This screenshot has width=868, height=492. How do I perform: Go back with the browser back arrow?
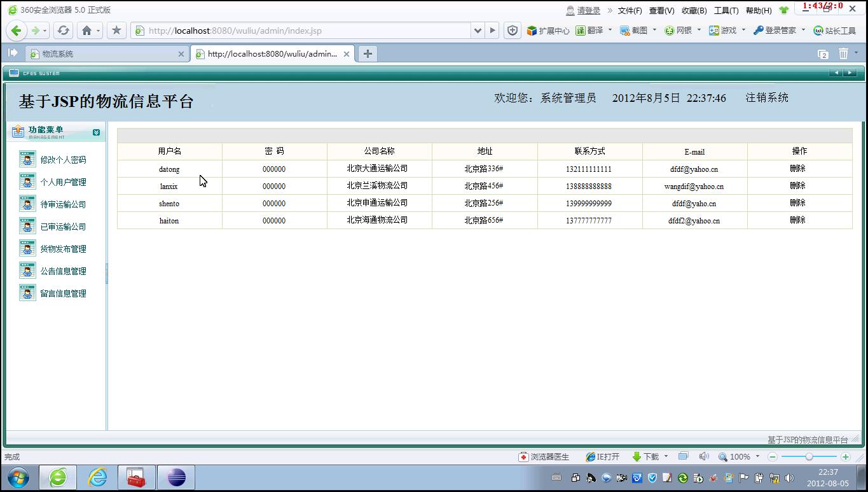(x=17, y=31)
